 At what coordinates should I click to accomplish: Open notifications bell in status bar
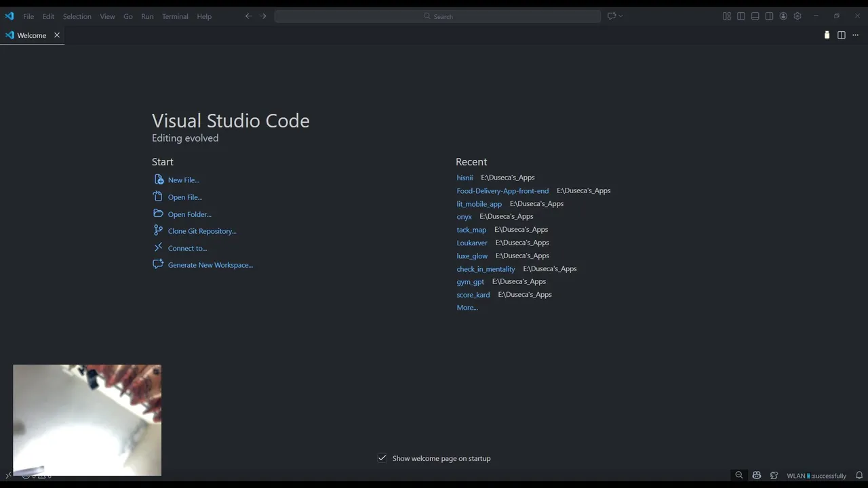coord(859,475)
